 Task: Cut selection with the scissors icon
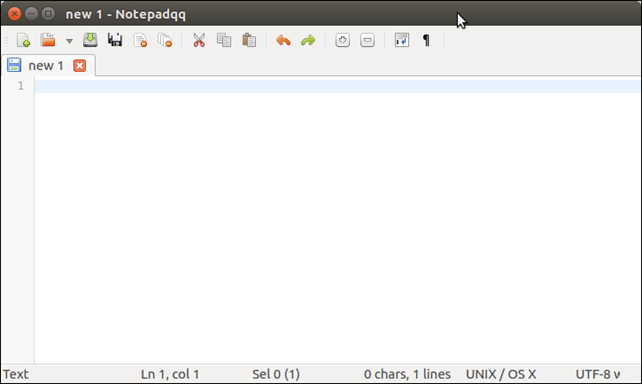[x=199, y=40]
